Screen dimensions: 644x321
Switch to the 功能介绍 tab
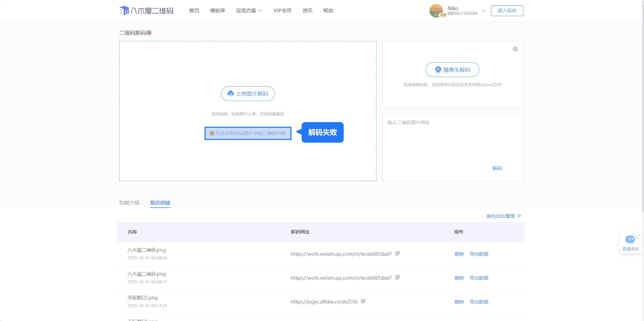tap(129, 203)
